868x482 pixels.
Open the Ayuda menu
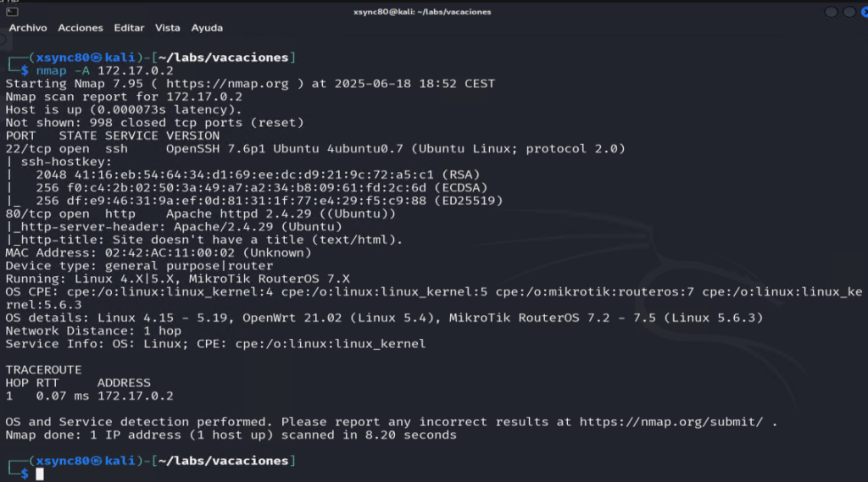click(x=207, y=28)
